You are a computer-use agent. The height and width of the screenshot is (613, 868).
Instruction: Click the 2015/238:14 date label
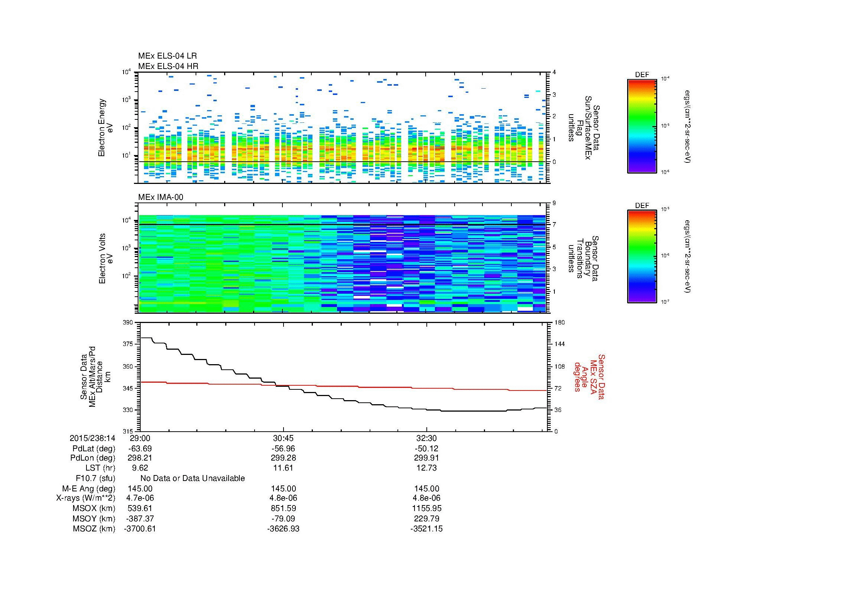pyautogui.click(x=92, y=438)
